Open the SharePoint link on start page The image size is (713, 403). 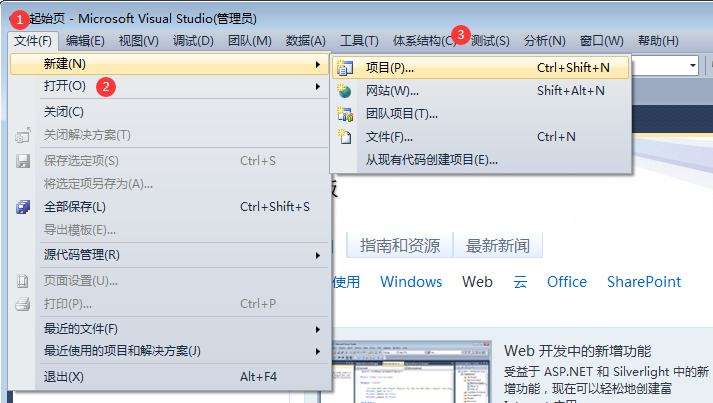tap(644, 282)
